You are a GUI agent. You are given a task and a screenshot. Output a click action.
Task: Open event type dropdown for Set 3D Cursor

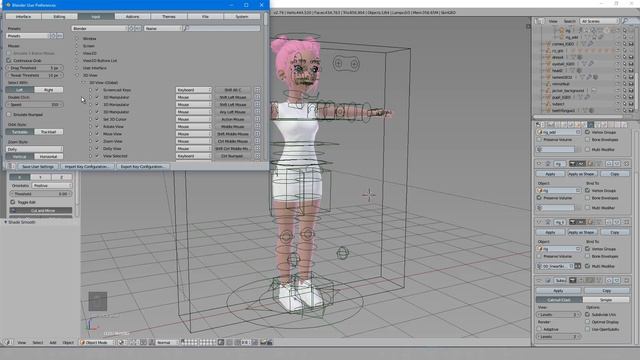[193, 119]
